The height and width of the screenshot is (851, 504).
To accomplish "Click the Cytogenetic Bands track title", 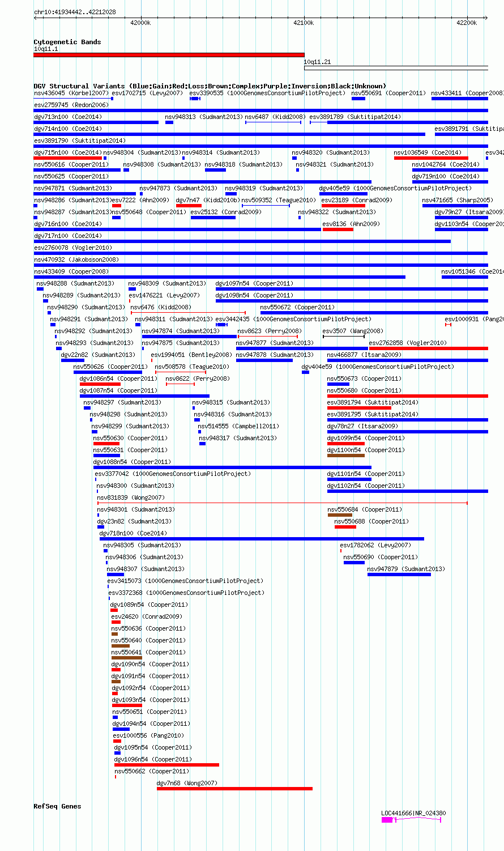I will [67, 42].
